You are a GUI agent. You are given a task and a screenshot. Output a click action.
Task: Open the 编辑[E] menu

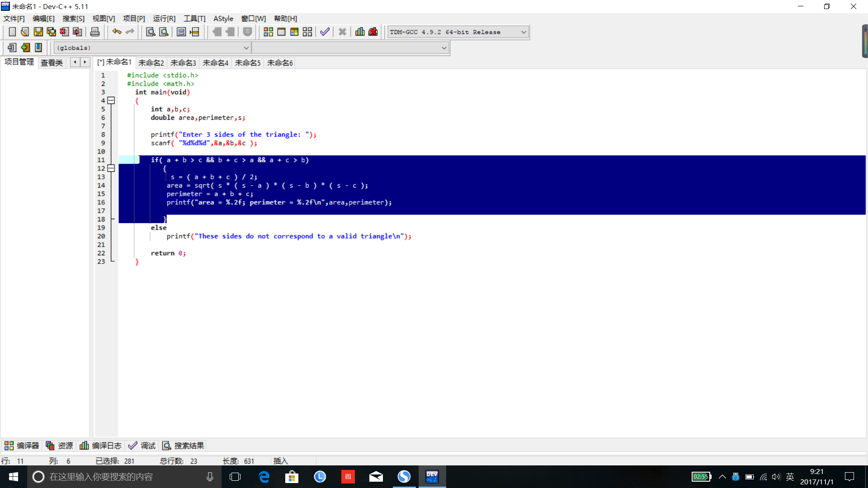coord(43,19)
